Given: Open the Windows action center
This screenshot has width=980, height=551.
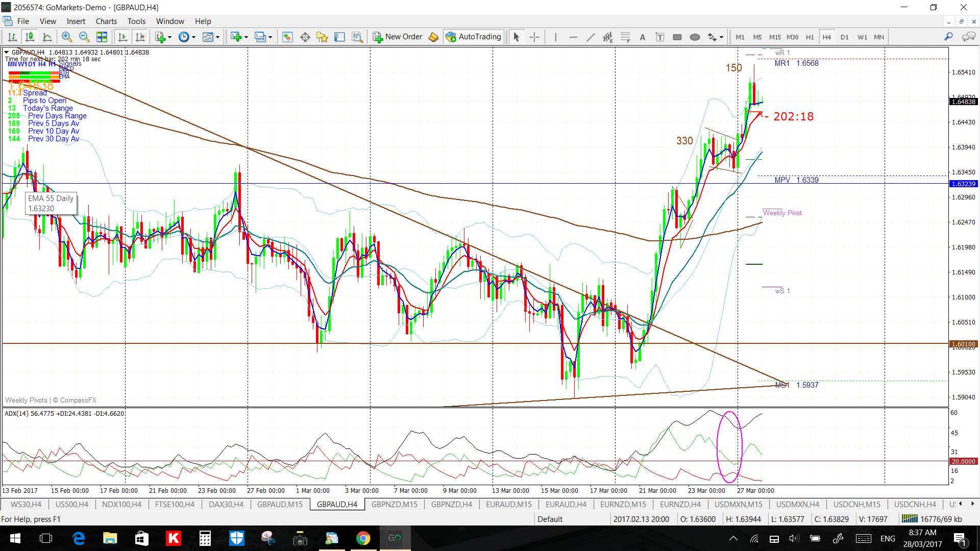Looking at the screenshot, I should click(960, 538).
